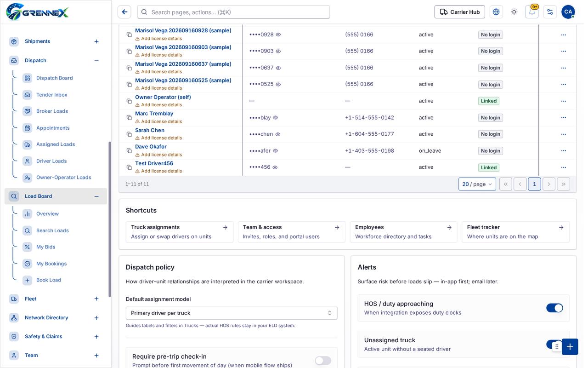Open Dispatch Board in the sidebar
Image resolution: width=588 pixels, height=368 pixels.
[55, 78]
